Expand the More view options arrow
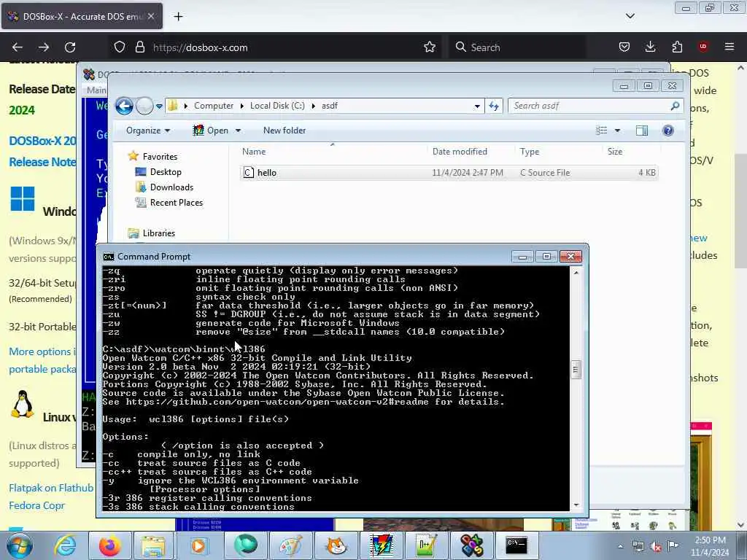The image size is (747, 560). pos(617,131)
